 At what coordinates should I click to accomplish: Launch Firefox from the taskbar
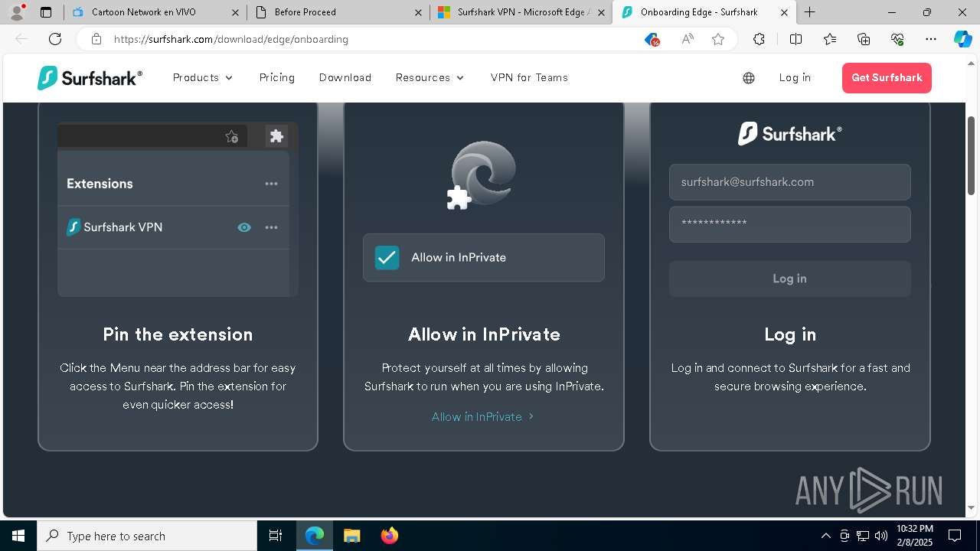[x=389, y=536]
